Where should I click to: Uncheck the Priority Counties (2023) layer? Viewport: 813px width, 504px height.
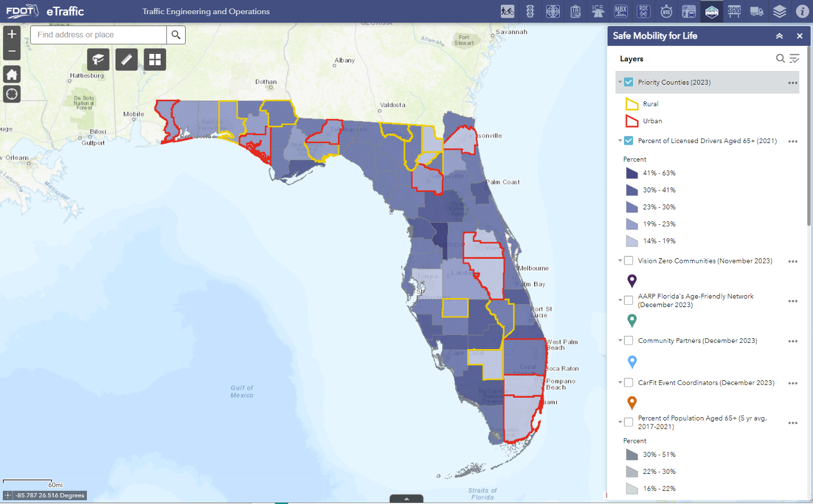pos(628,82)
